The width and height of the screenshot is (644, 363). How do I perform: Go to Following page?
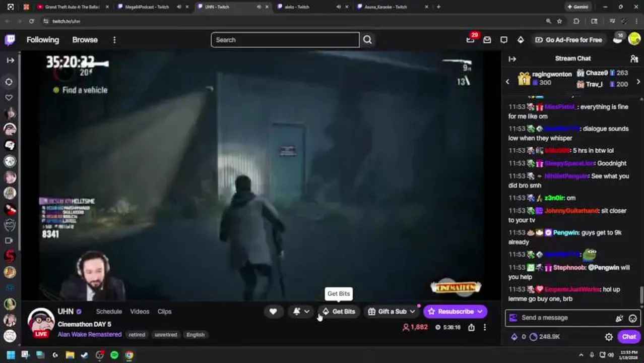[43, 40]
